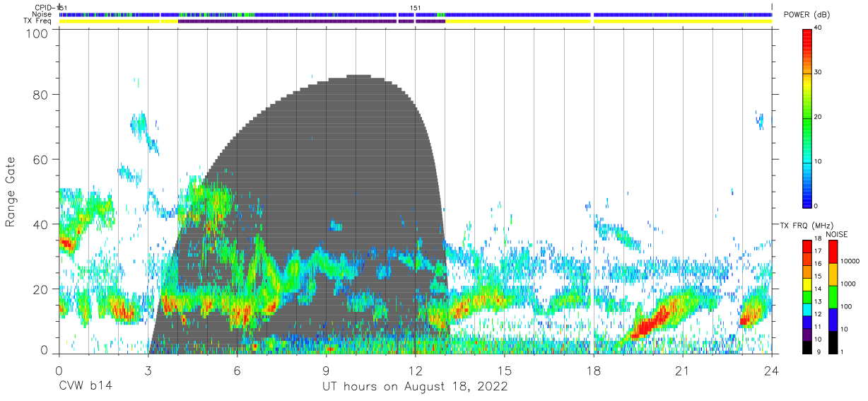
Task: Click the 151 CPID marker near 12 UT
Action: [416, 8]
